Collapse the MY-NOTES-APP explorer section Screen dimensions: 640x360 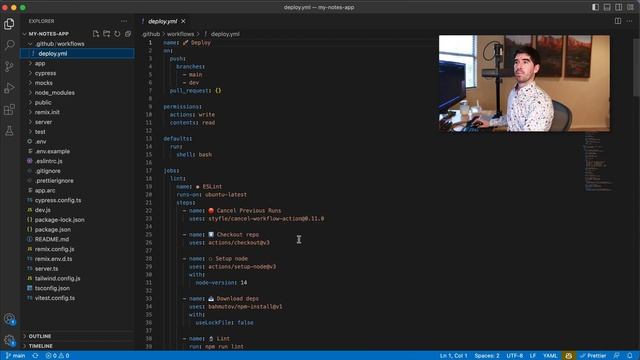[49, 34]
